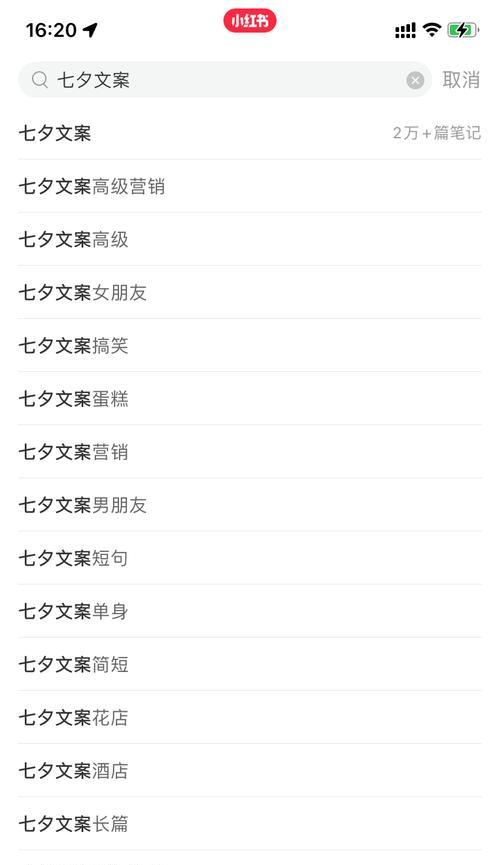This screenshot has height=865, width=500.
Task: Choose suggestion 七夕文案高级营销
Action: tap(250, 186)
